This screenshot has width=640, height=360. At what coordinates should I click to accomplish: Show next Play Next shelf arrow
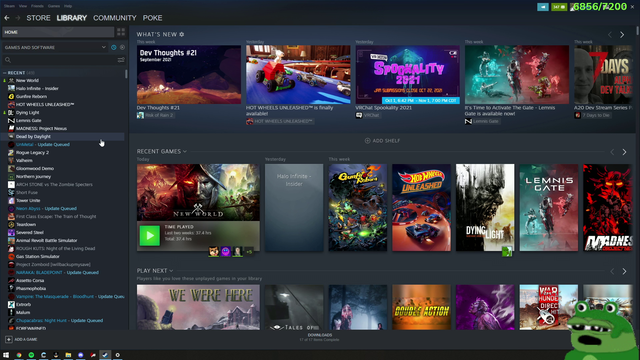coord(624,271)
